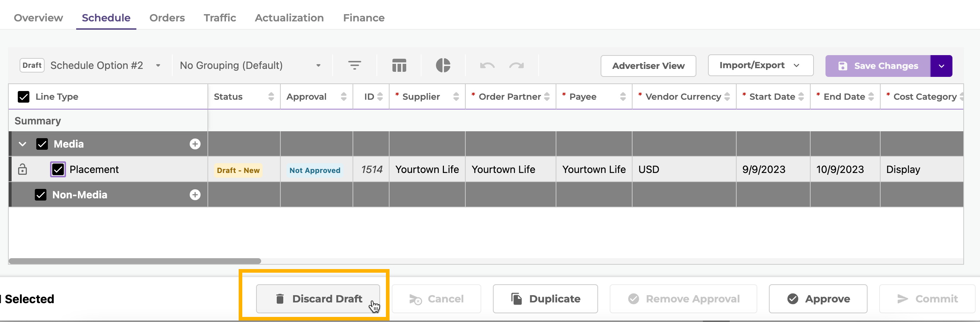Open the column layout table icon
This screenshot has height=322, width=980.
(399, 65)
